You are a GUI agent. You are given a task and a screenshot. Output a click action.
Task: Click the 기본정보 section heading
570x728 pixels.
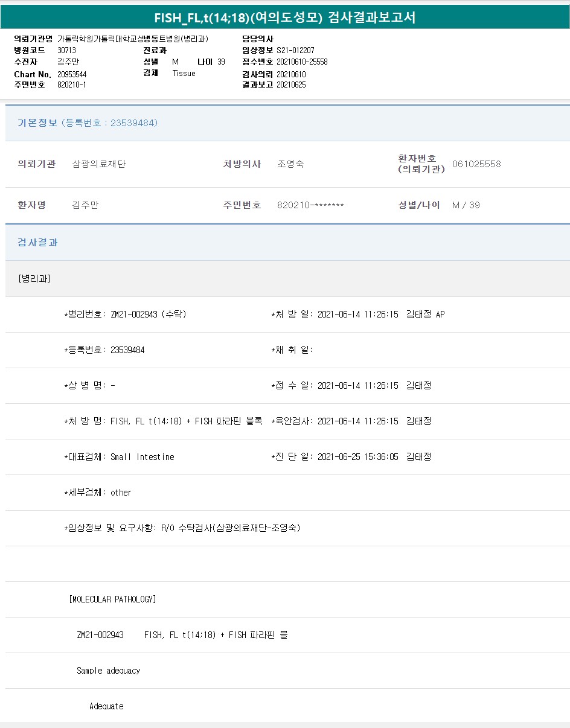click(37, 123)
